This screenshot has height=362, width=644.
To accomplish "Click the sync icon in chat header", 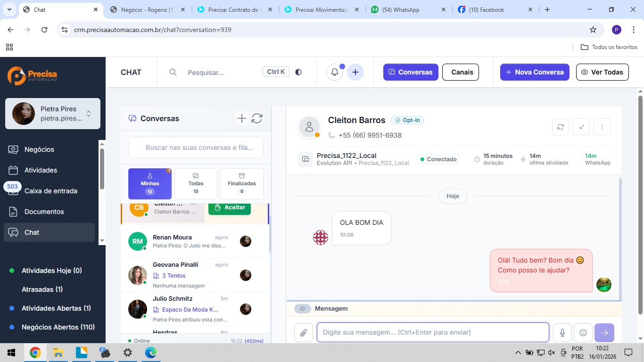I will click(560, 127).
